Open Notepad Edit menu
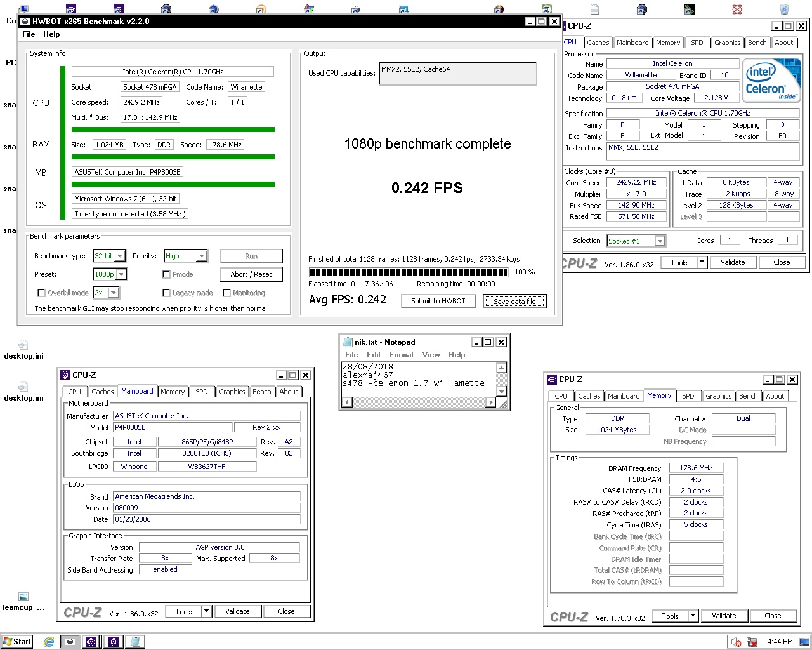The height and width of the screenshot is (650, 812). (374, 355)
